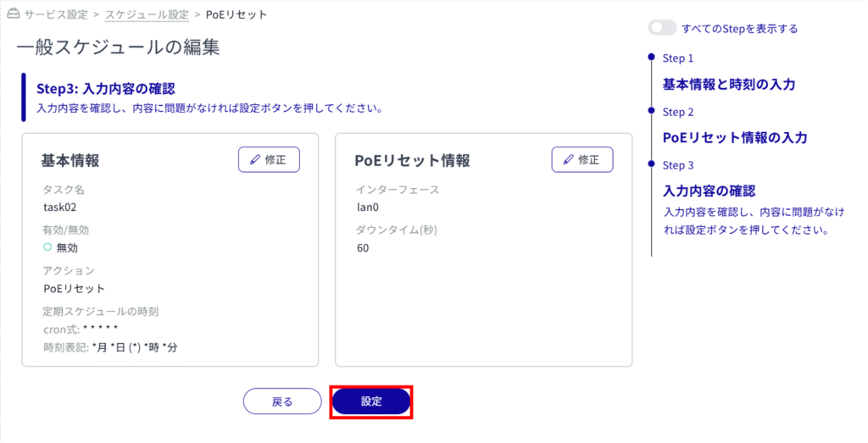This screenshot has height=443, width=868.
Task: Click the pencil icon in PoEリセット情報 card
Action: point(568,159)
